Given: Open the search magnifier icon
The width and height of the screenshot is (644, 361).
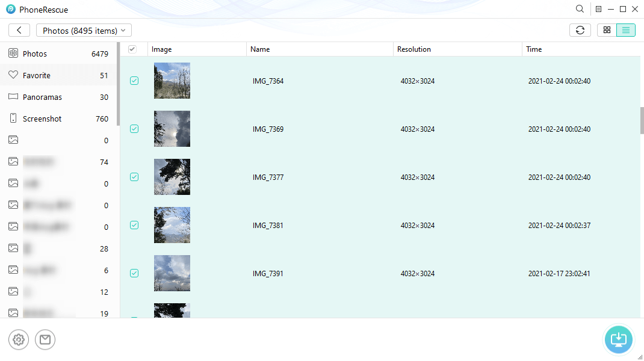Looking at the screenshot, I should point(580,9).
